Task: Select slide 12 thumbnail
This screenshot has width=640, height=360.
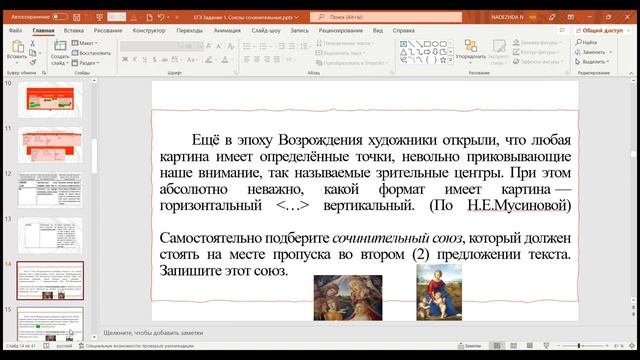Action: (x=50, y=190)
